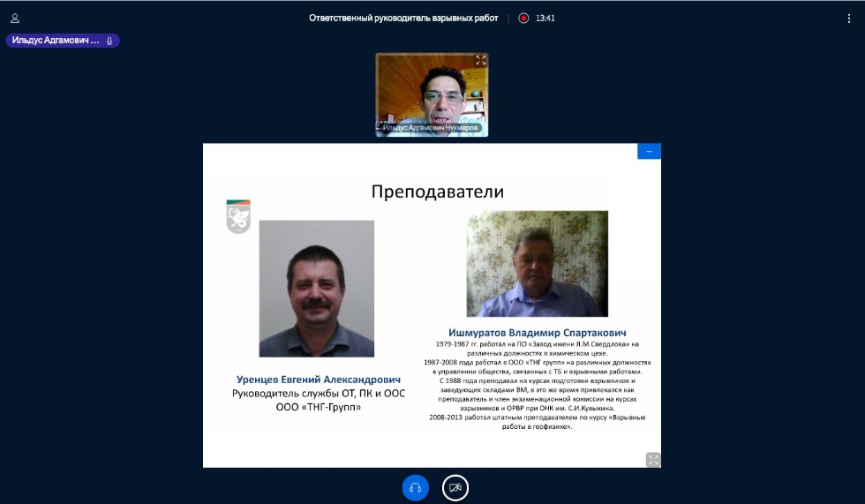Click the name Уренцев Евгений Александрович
This screenshot has height=504, width=865.
tap(318, 379)
